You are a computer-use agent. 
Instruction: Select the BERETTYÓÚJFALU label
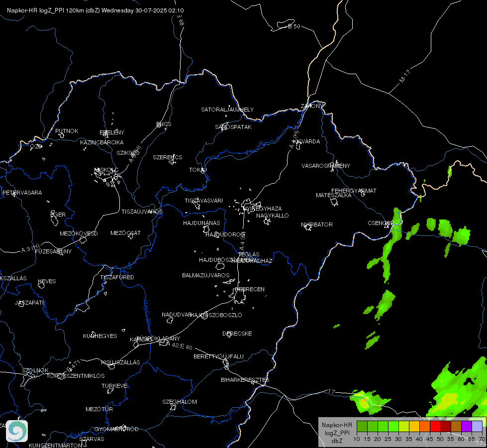click(x=219, y=356)
